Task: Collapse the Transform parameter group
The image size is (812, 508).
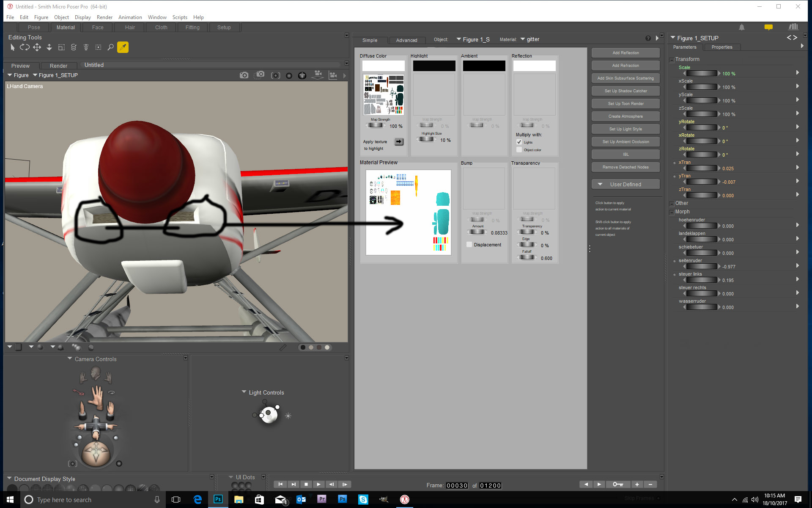Action: coord(672,60)
